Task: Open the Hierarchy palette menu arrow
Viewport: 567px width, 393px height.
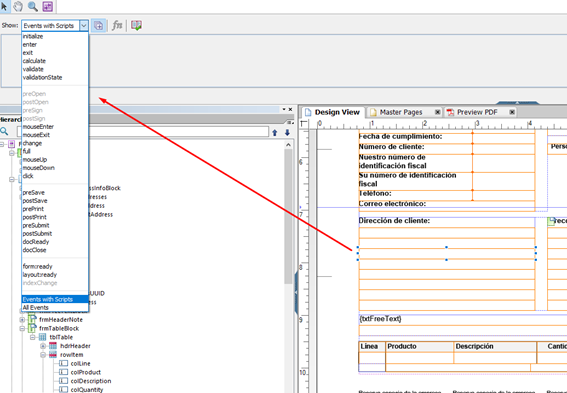Action: point(284,109)
